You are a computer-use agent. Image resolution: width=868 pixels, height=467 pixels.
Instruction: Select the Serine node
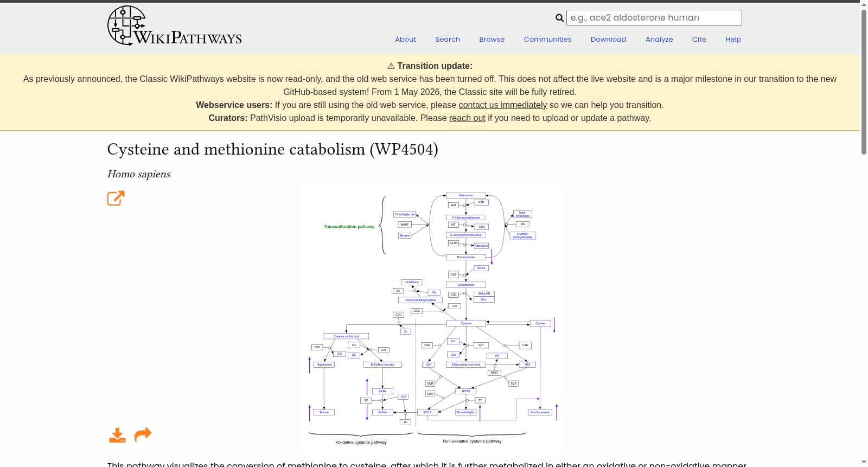click(x=481, y=268)
